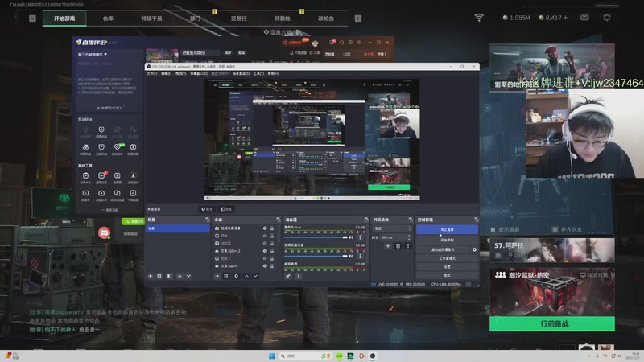This screenshot has width=644, height=362.
Task: Open virtual camera settings gear
Action: (x=474, y=249)
